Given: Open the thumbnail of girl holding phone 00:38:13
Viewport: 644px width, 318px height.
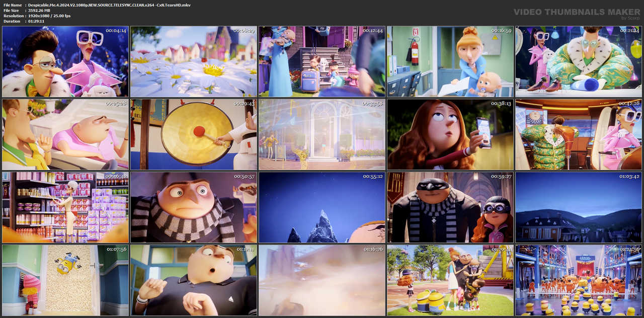Looking at the screenshot, I should coord(450,134).
